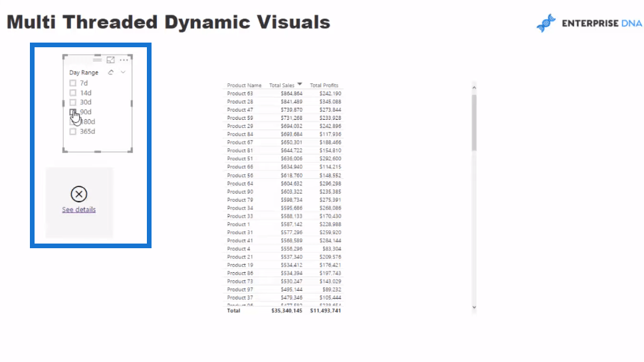Click the slicer drag handle icon
The image size is (644, 362).
(x=97, y=60)
